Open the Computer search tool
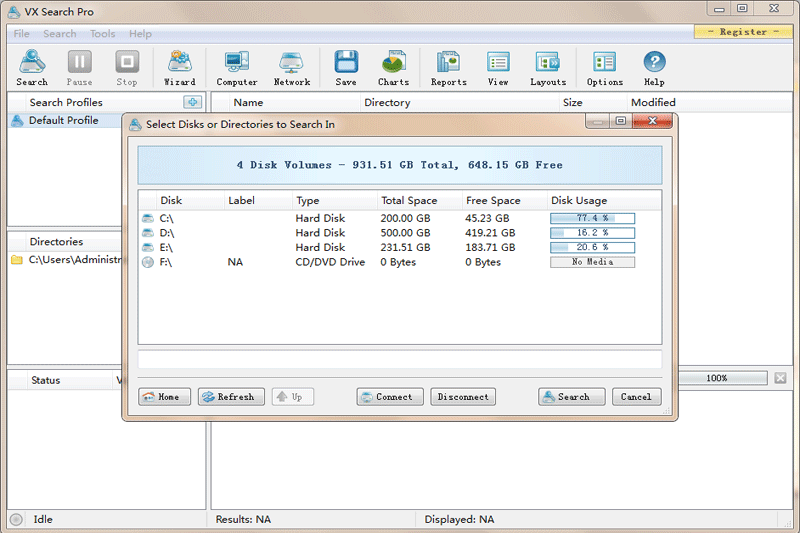800x533 pixels. pyautogui.click(x=237, y=68)
